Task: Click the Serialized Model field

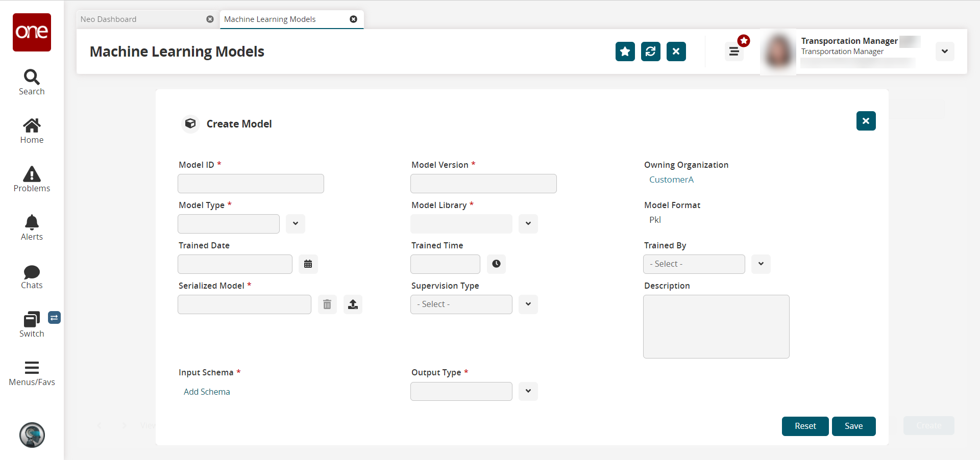Action: (244, 304)
